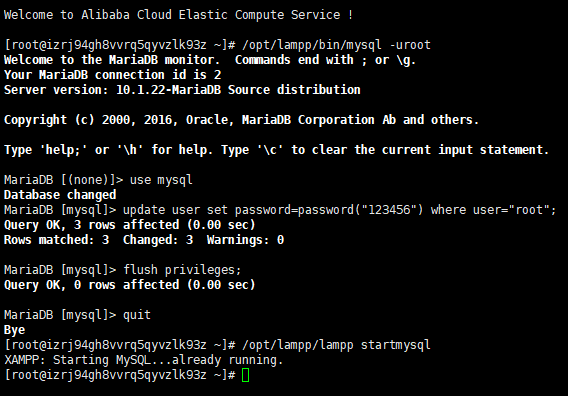Click the 'Bye' output line

14,330
